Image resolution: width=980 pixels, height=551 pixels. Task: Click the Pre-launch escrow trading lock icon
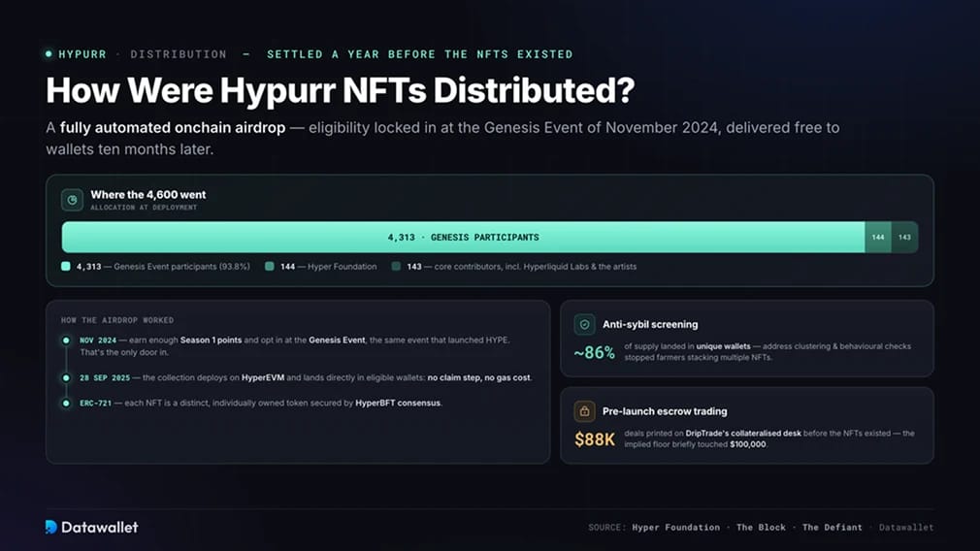pyautogui.click(x=584, y=411)
